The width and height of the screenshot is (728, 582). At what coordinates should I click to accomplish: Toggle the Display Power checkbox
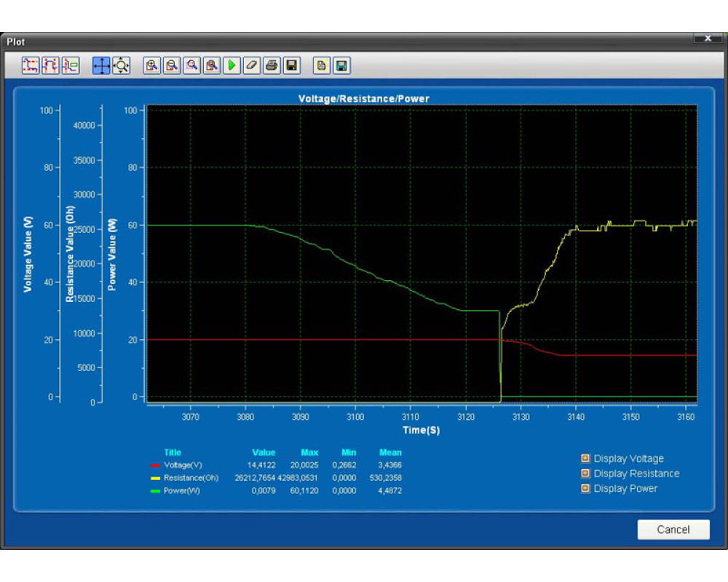(585, 488)
